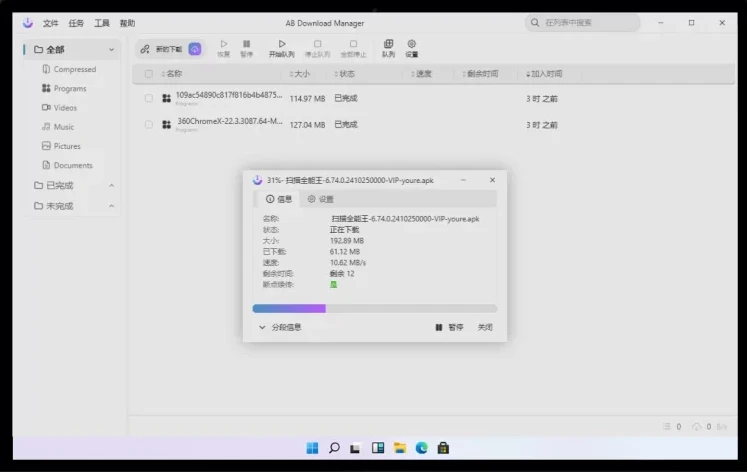747x472 pixels.
Task: Open Microsoft Edge from taskbar
Action: point(422,448)
